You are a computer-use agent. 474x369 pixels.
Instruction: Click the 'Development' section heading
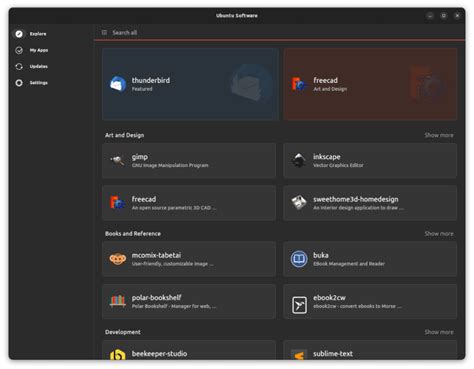[123, 332]
